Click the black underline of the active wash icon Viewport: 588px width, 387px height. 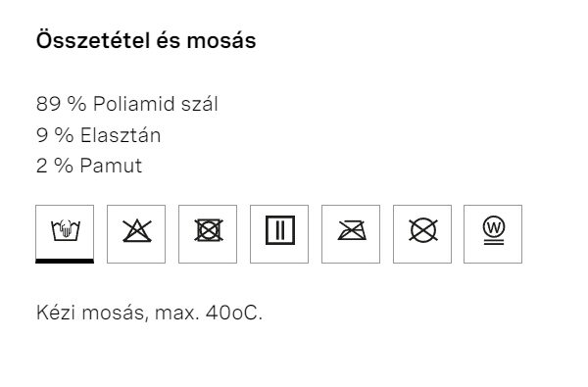(x=65, y=261)
